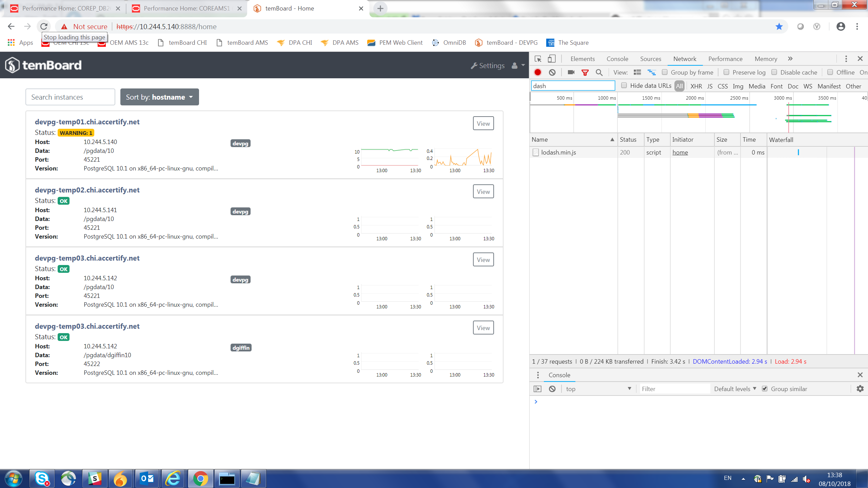Toggle the device toolbar
Screen dimensions: 868x488
(x=552, y=58)
